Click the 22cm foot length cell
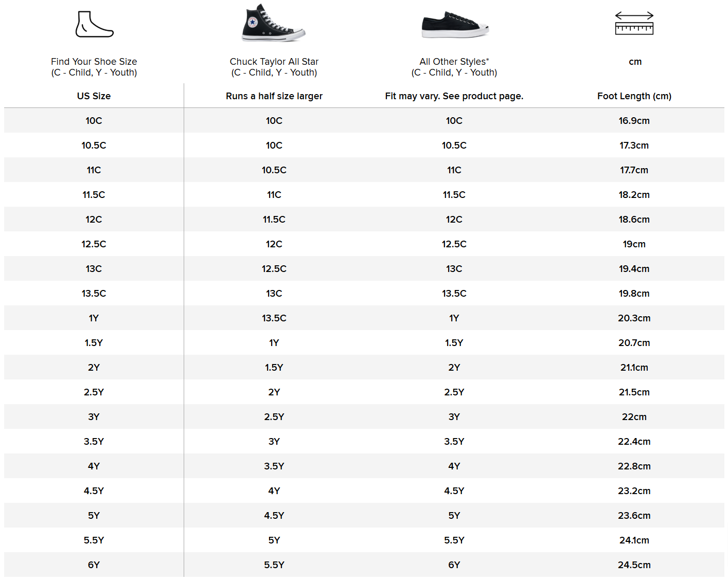The width and height of the screenshot is (728, 581). tap(634, 417)
